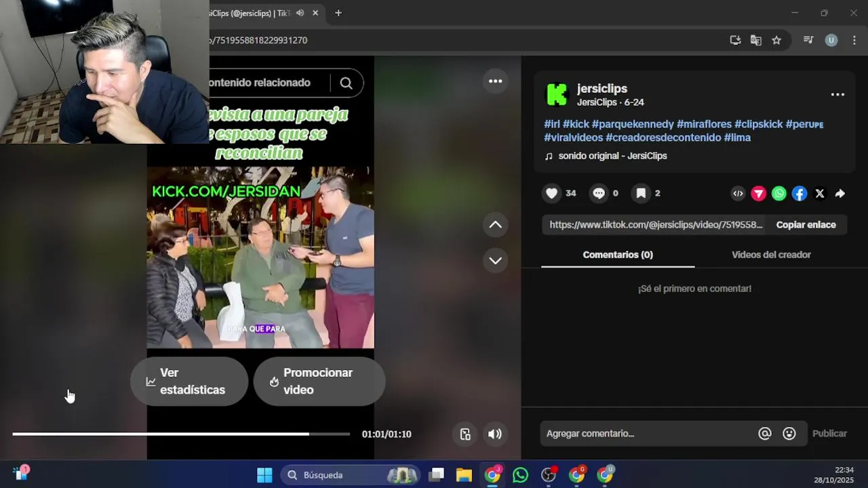Click the translate page icon

click(x=755, y=40)
